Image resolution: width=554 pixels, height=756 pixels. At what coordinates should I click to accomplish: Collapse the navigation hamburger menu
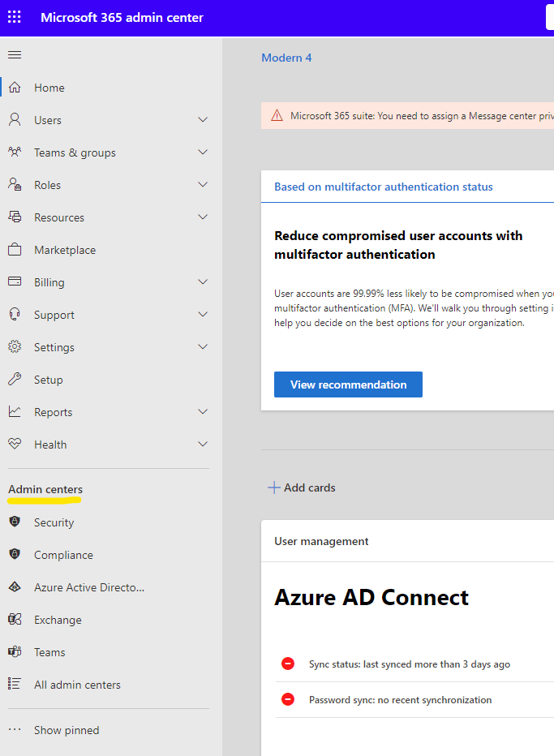(x=15, y=54)
